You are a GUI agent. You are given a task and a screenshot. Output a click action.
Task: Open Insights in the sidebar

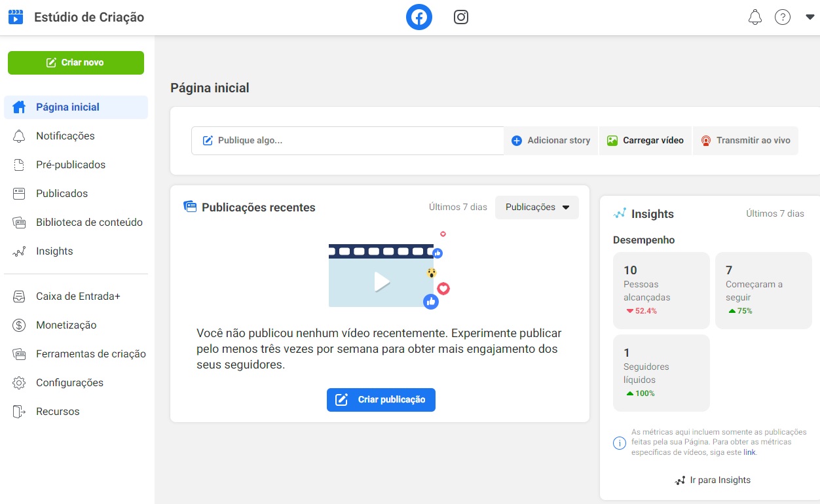76,251
